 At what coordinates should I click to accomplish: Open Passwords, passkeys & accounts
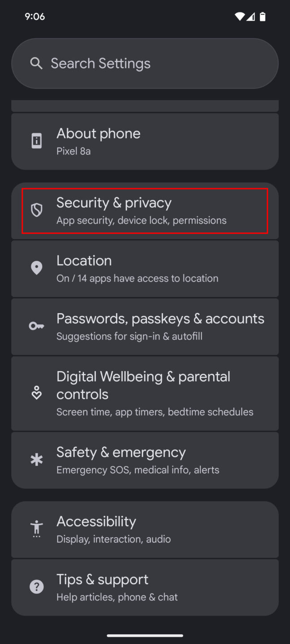click(145, 326)
